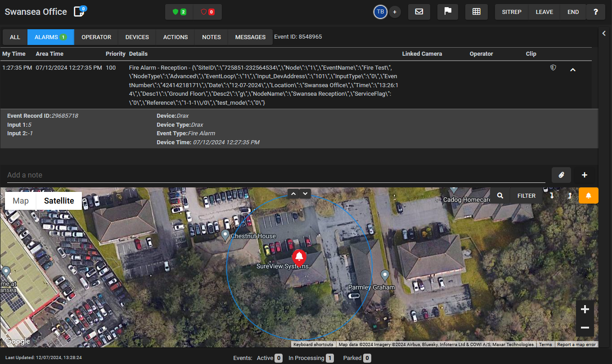Open the map FILTER button
Image resolution: width=612 pixels, height=364 pixels.
click(526, 195)
